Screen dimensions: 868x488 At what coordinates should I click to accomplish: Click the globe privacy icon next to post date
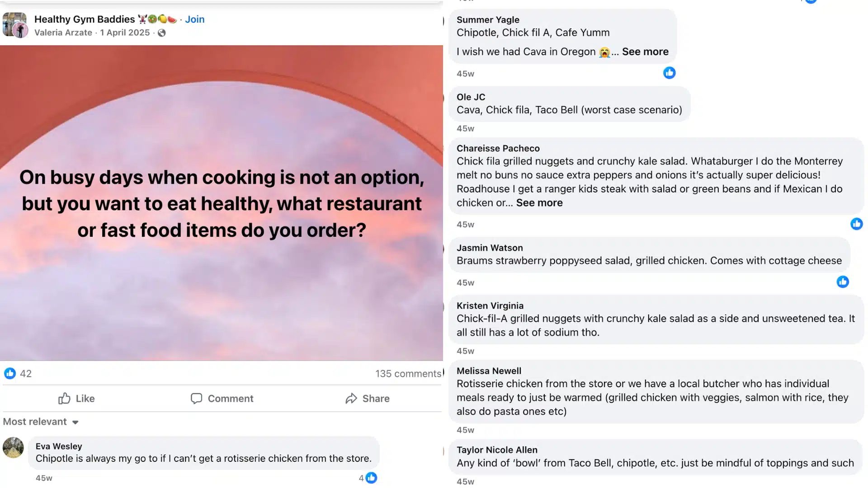(x=161, y=33)
